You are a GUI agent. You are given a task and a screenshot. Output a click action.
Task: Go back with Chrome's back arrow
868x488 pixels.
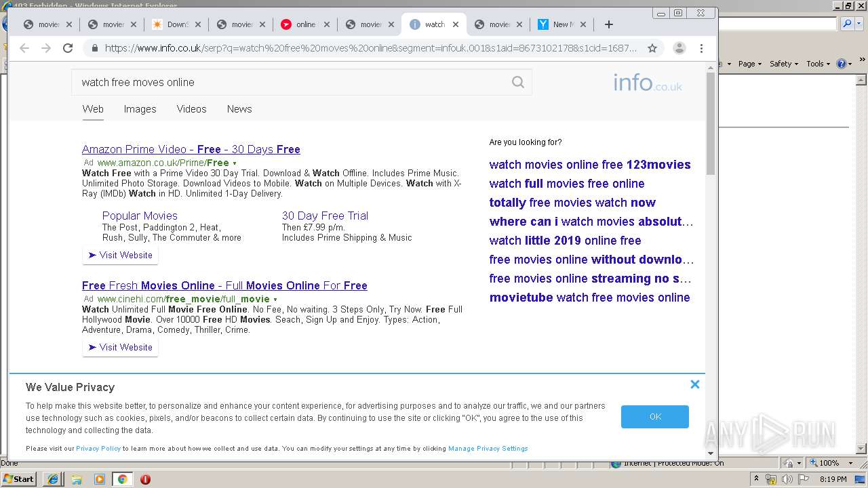coord(24,48)
